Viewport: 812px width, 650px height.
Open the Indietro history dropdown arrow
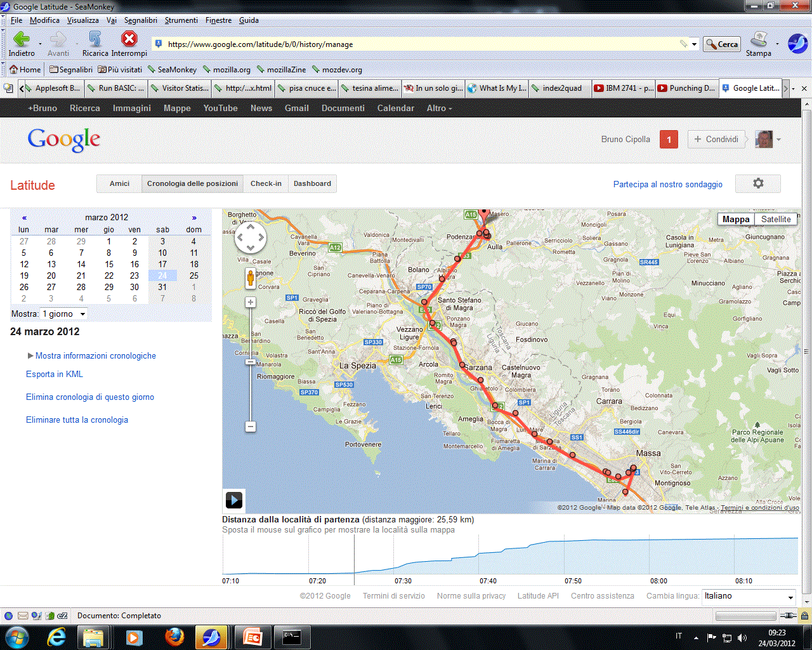40,44
